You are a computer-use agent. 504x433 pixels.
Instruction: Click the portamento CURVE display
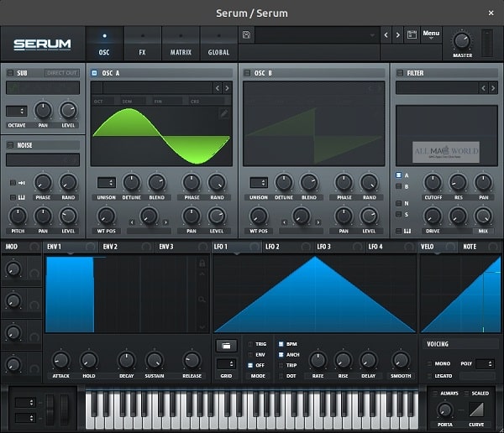pos(476,410)
